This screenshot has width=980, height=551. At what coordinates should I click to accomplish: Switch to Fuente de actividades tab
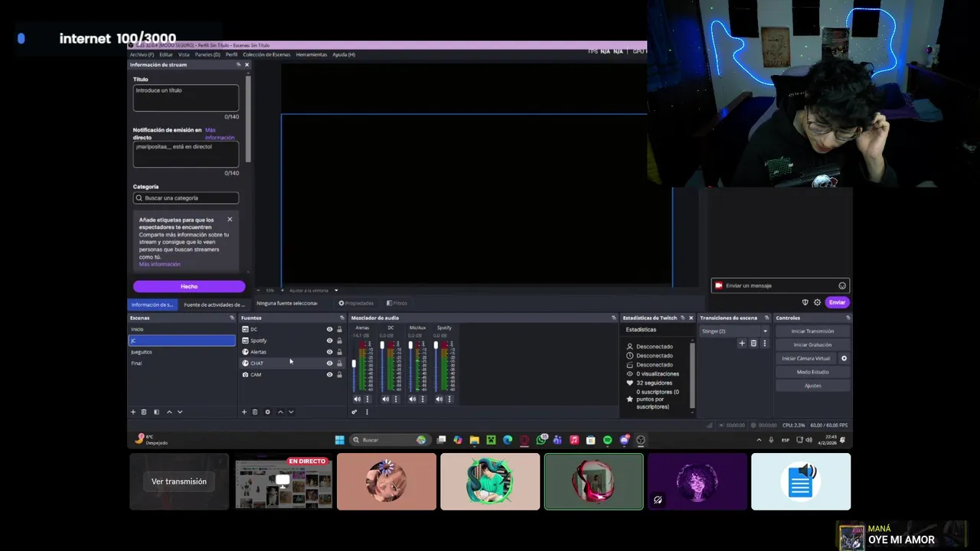pos(214,305)
